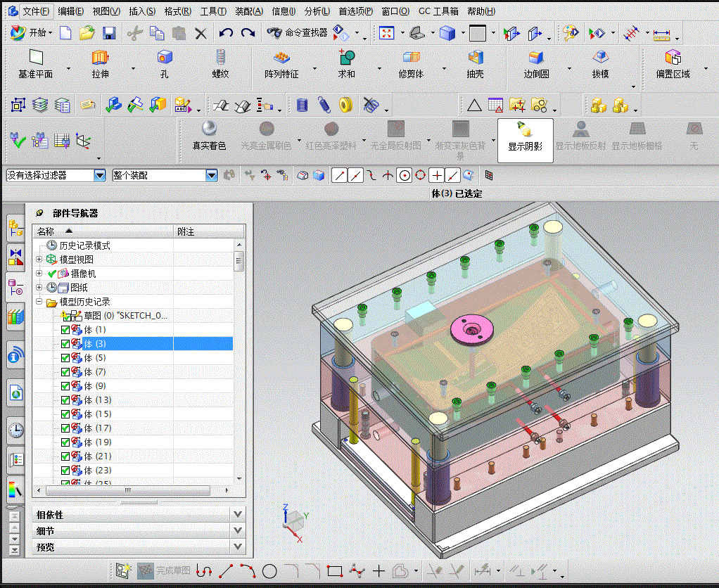
Task: Click the Undo arrow icon
Action: (x=226, y=33)
